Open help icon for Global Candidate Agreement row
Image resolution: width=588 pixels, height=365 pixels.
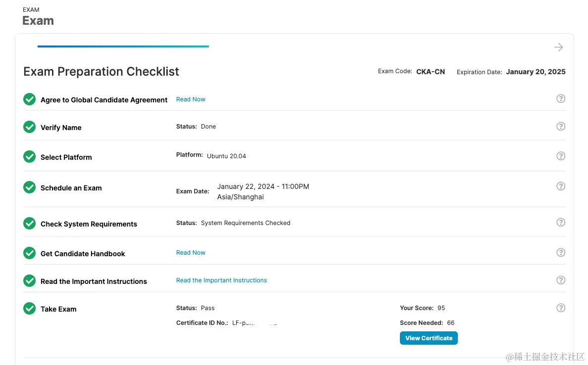561,98
